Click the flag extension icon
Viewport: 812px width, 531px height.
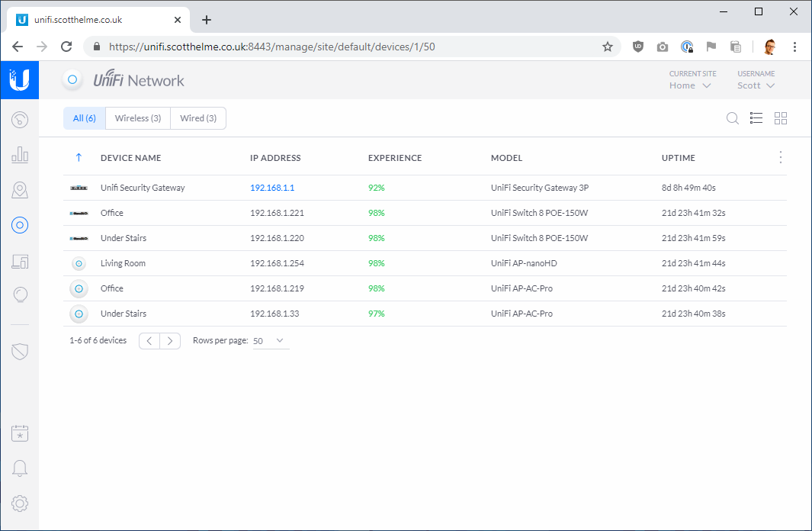[711, 47]
